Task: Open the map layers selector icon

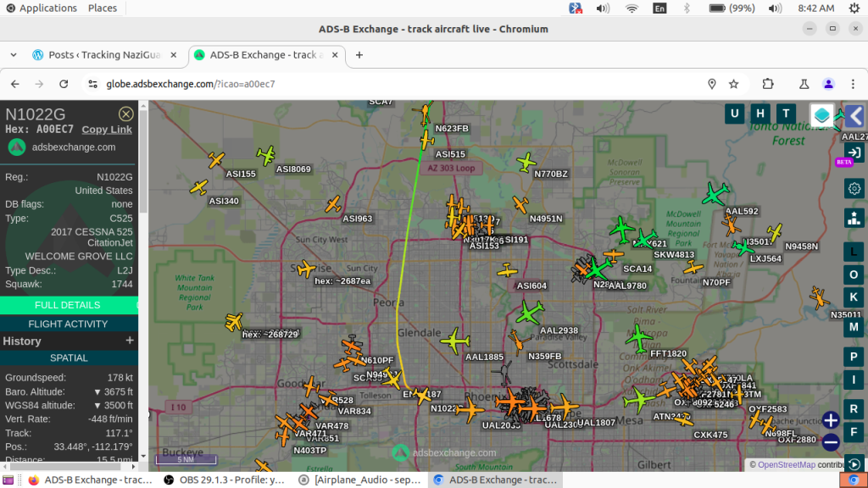Action: [822, 115]
